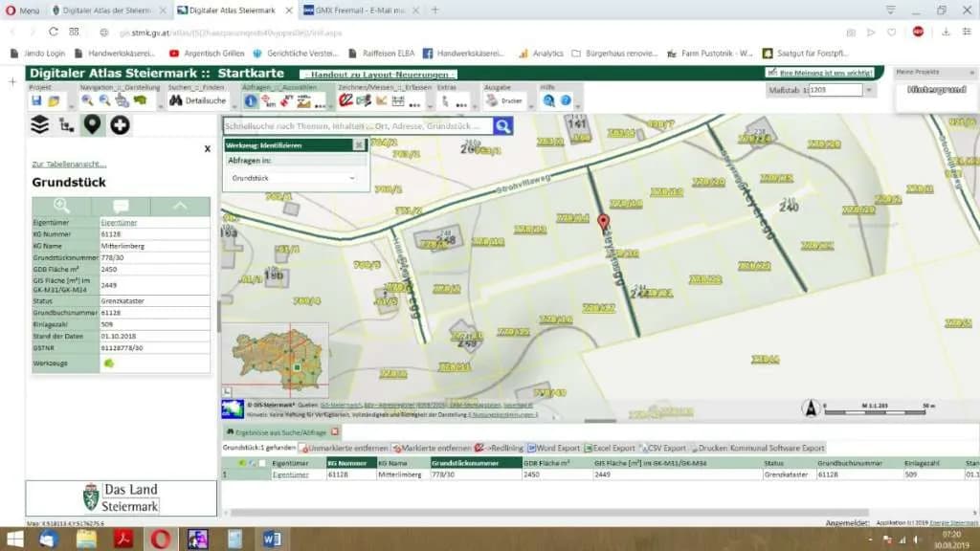Viewport: 980px width, 551px height.
Task: Open the help search magnifier icon
Action: (x=548, y=99)
